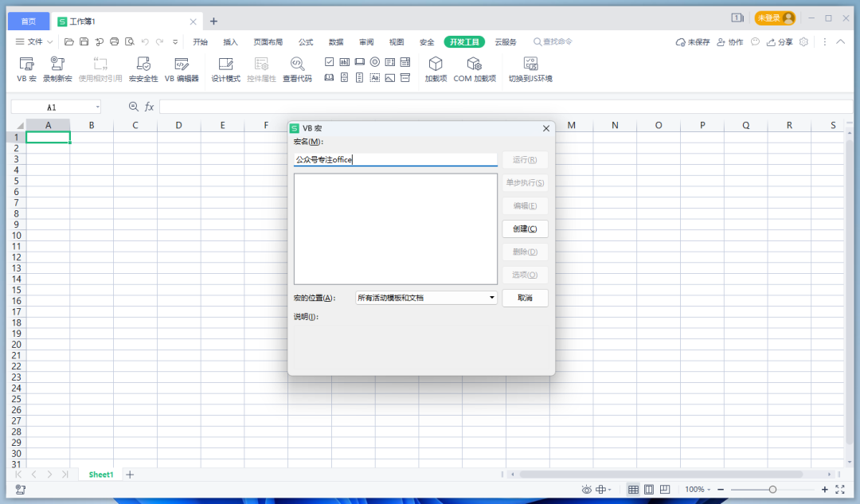The image size is (860, 504).
Task: Insert the text box (abl) control
Action: pos(345,62)
